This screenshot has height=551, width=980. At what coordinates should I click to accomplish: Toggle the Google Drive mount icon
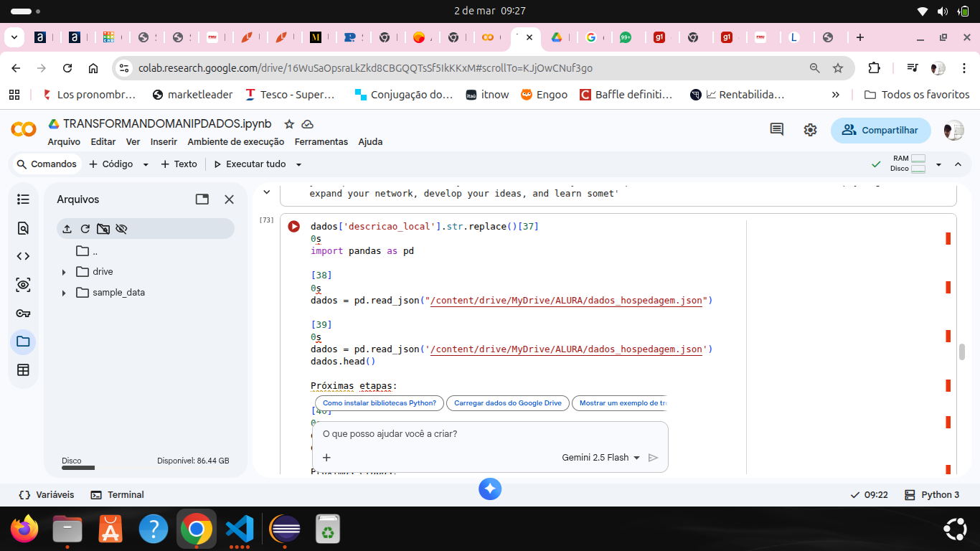[x=103, y=229]
